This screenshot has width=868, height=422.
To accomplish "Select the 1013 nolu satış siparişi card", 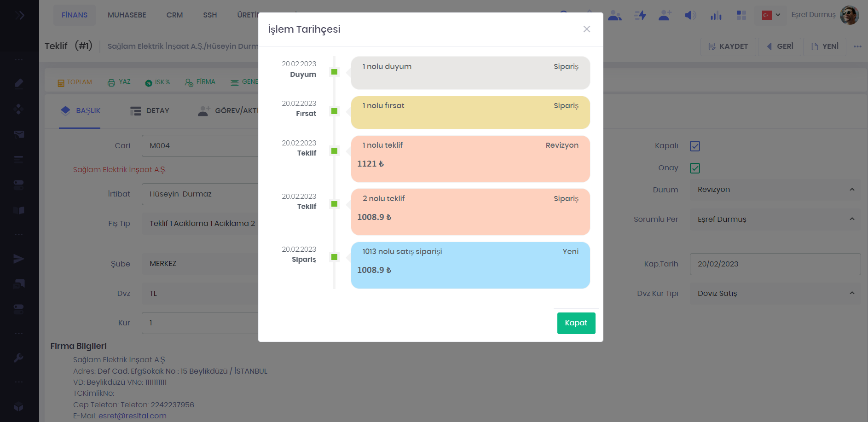I will (470, 265).
